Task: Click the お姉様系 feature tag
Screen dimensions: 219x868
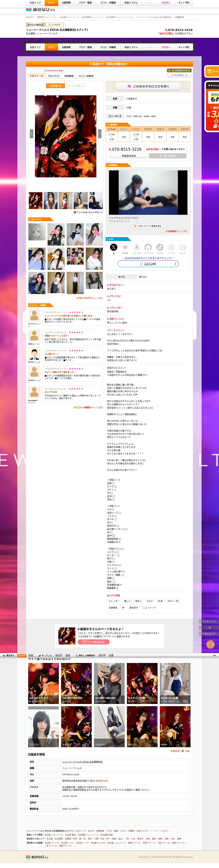Action: click(x=113, y=608)
